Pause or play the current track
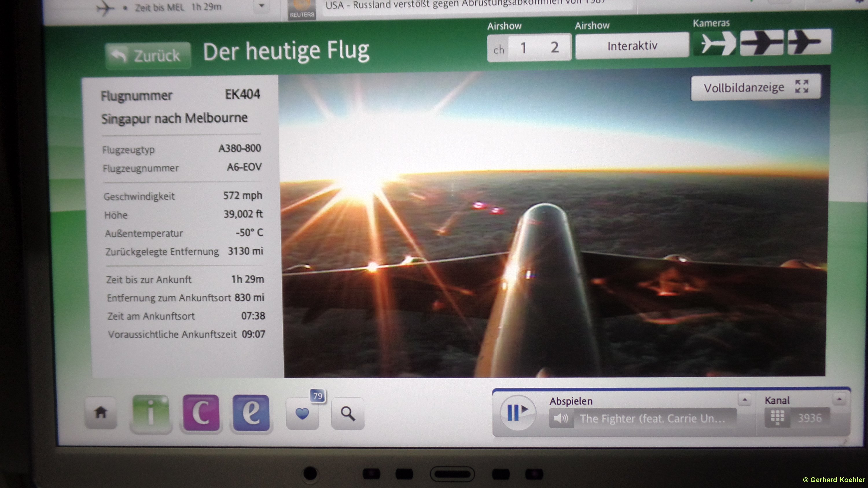The height and width of the screenshot is (488, 868). [518, 412]
